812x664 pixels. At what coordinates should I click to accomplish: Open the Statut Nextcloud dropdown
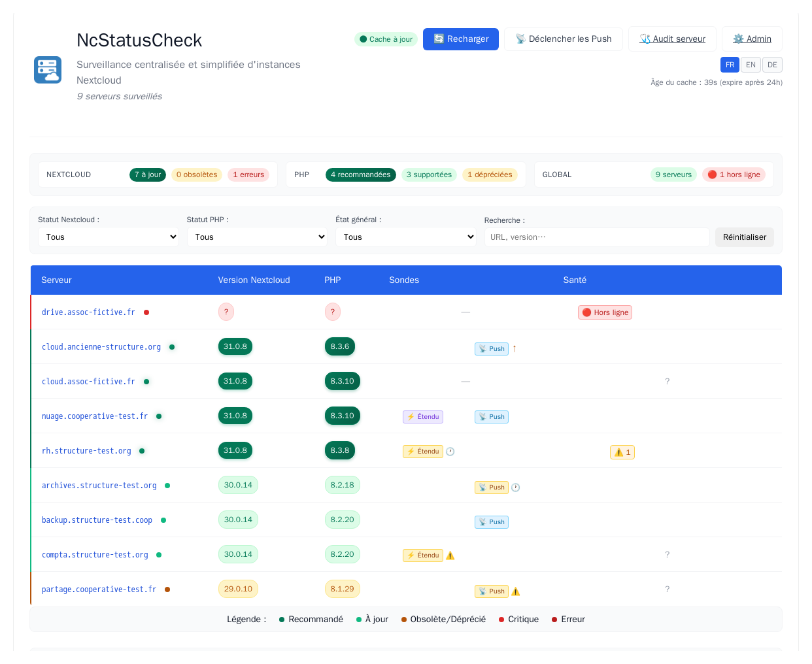[x=109, y=237]
